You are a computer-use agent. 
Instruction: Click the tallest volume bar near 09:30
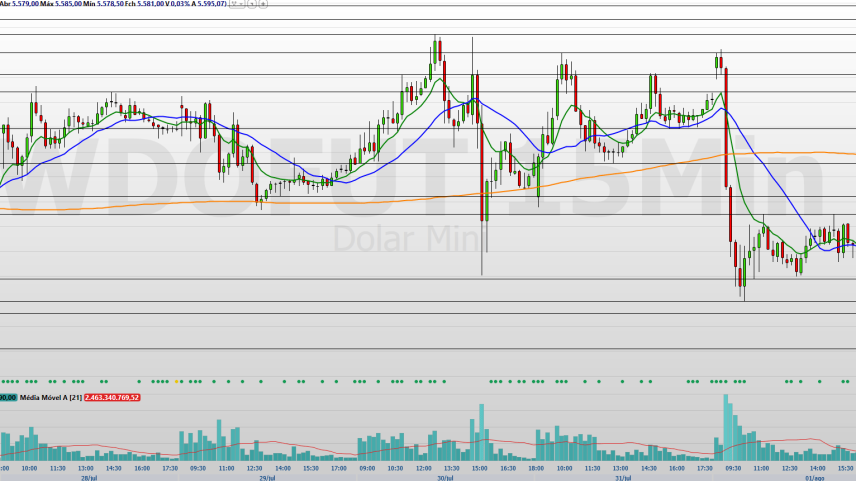[728, 427]
